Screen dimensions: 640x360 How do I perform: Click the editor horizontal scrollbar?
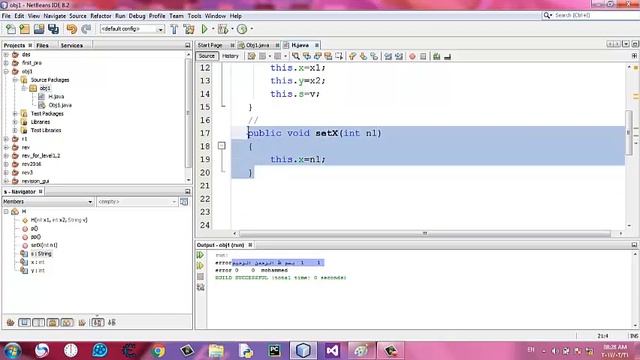point(424,233)
